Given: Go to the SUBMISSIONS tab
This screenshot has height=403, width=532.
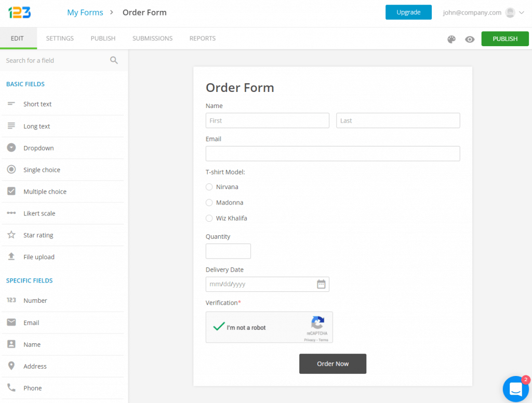Looking at the screenshot, I should click(x=152, y=38).
